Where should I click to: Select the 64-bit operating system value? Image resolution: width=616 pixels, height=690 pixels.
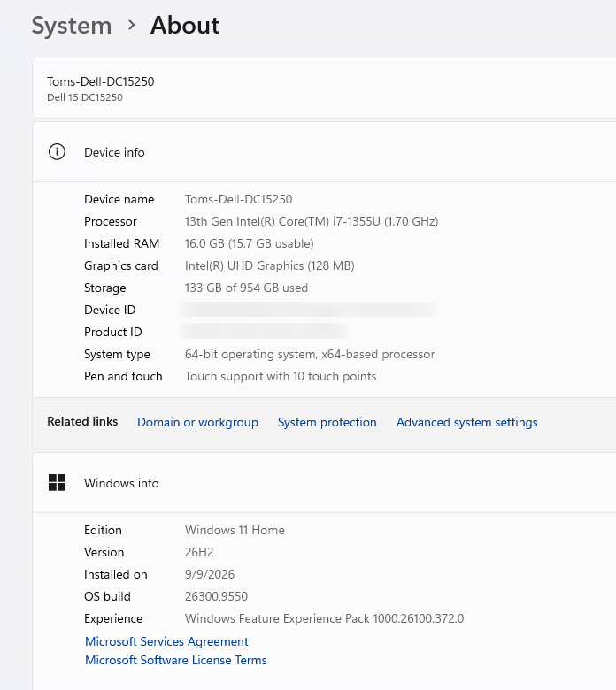(310, 354)
